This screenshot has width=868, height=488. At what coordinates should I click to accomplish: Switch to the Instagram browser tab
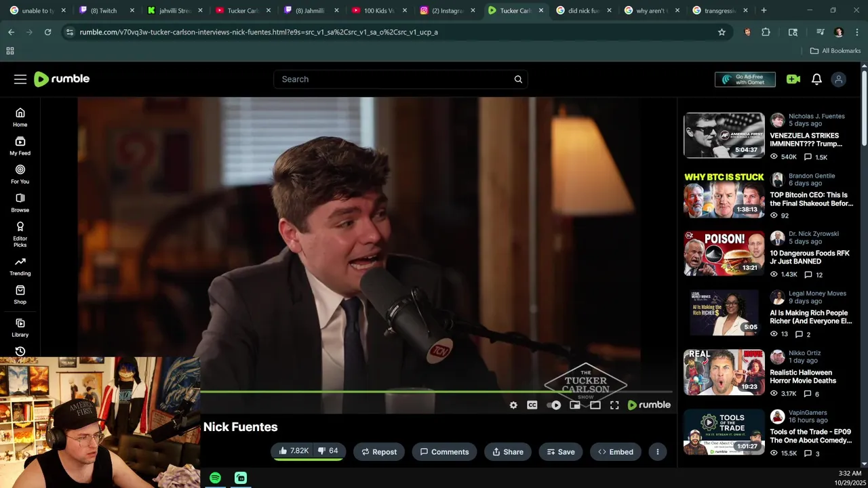448,10
